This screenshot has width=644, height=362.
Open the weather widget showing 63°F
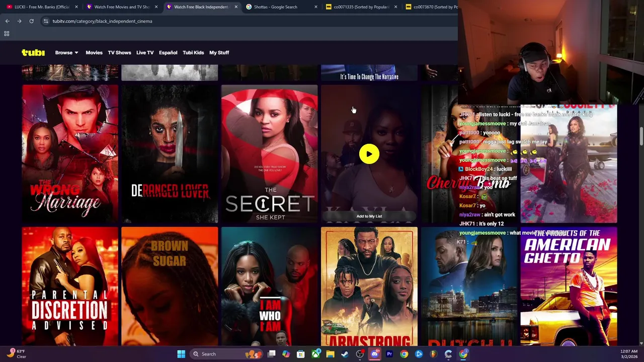tap(16, 354)
